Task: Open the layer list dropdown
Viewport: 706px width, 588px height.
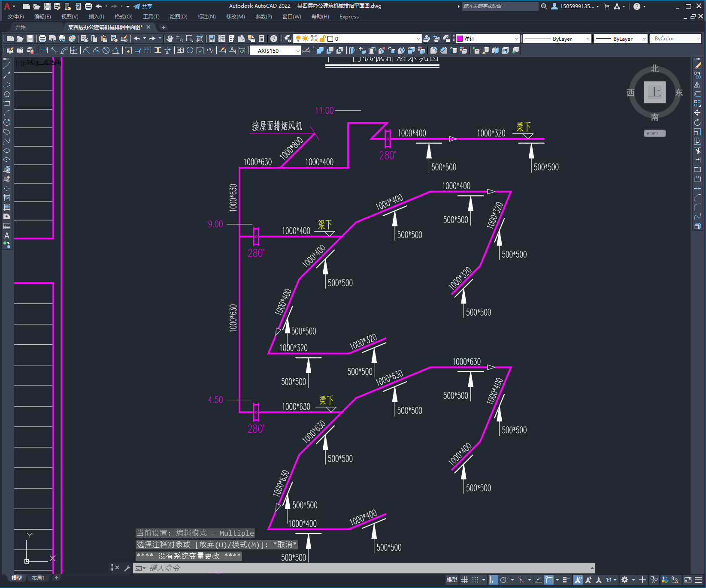Action: 357,39
